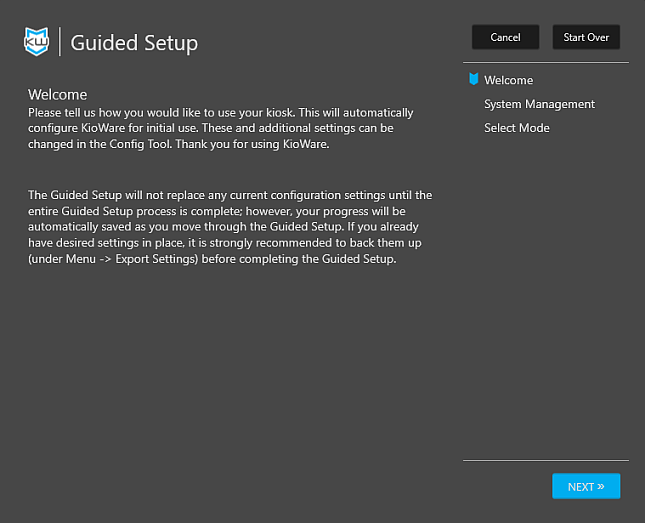This screenshot has height=523, width=645.
Task: Click the divider line above NEXT button
Action: coord(545,461)
